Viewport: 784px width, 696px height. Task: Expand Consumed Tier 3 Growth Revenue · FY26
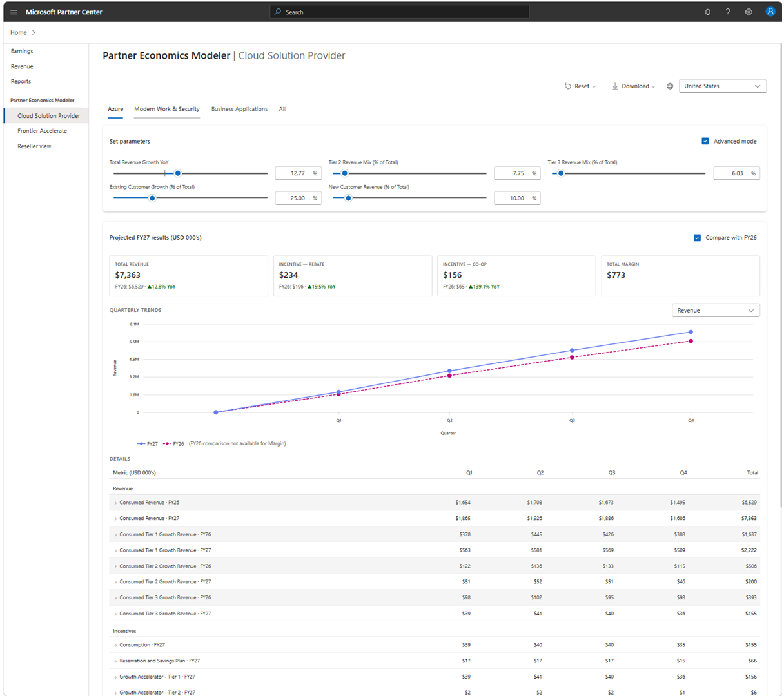point(115,598)
